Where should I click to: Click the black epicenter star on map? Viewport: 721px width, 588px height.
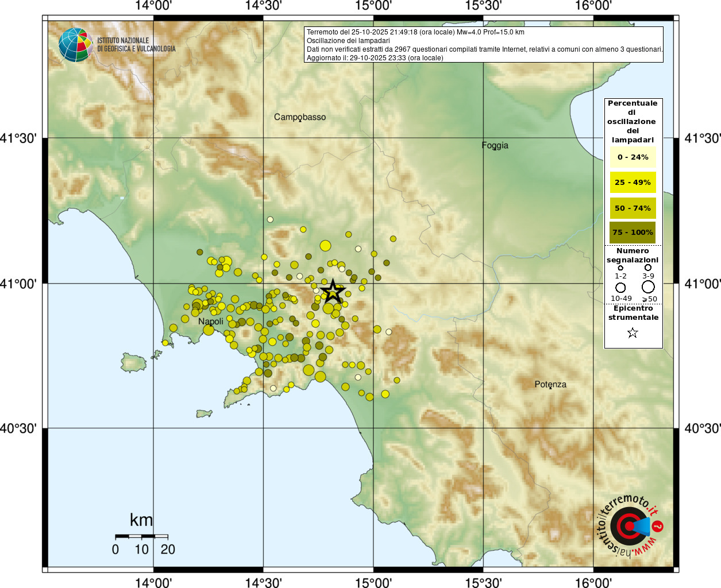coord(332,292)
